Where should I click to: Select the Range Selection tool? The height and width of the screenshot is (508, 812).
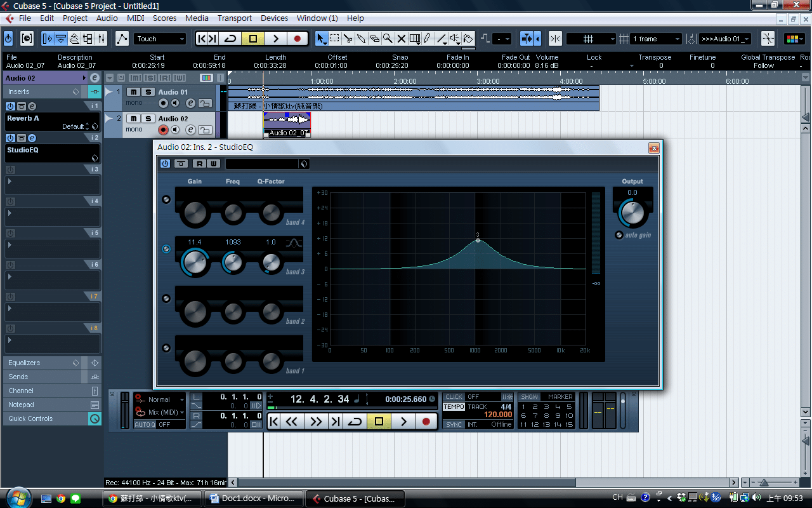pos(335,39)
